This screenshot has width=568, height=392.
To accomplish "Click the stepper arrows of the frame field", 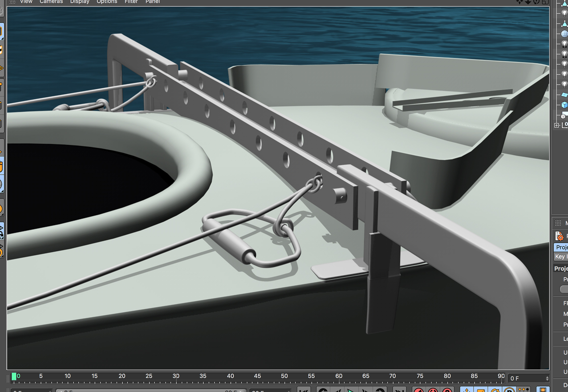I will tap(547, 379).
